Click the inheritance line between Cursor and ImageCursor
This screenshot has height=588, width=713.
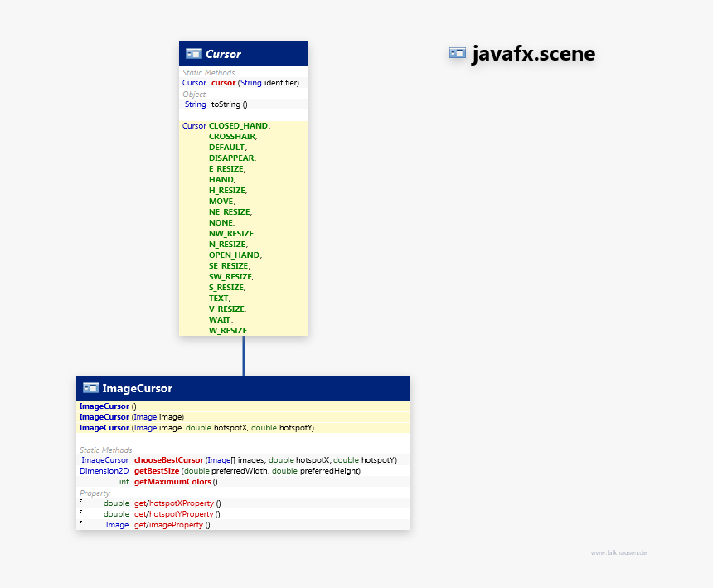click(244, 356)
